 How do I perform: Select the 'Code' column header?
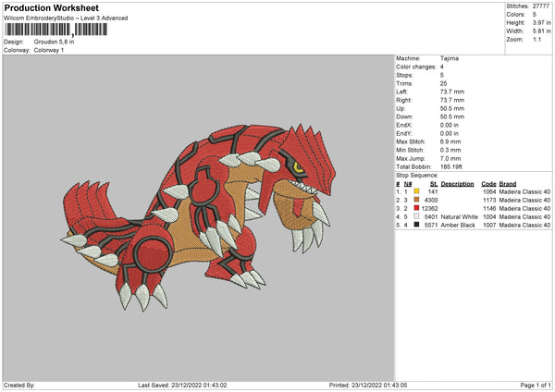click(488, 184)
